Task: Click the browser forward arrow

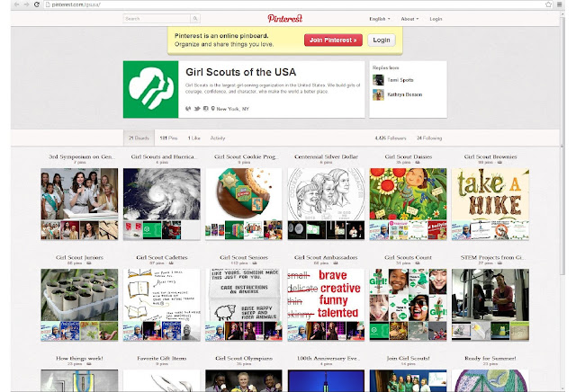Action: coord(26,4)
